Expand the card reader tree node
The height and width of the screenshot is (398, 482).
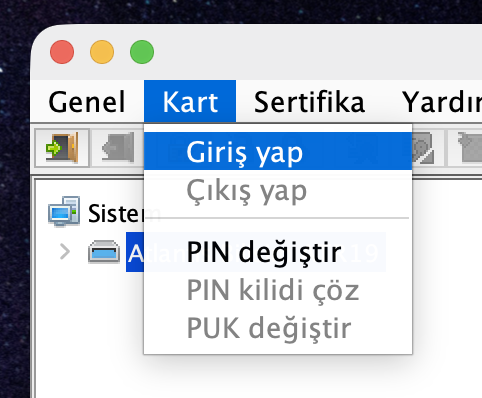65,252
